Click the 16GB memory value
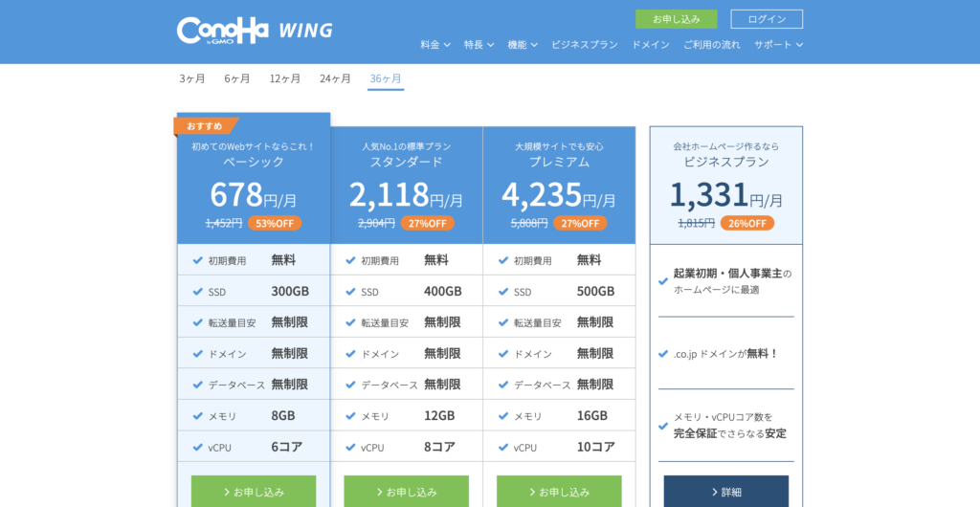The height and width of the screenshot is (507, 980). click(591, 416)
